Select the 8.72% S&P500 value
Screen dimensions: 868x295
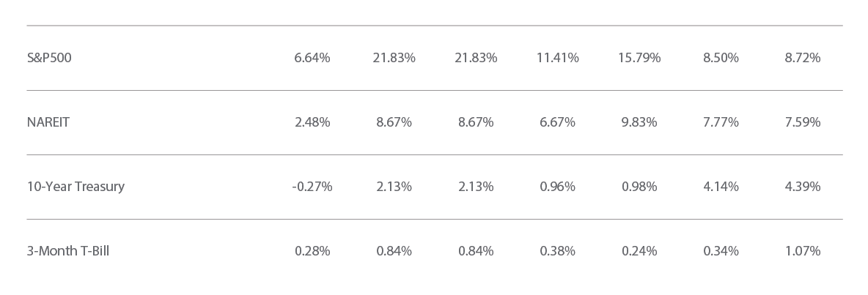(803, 57)
